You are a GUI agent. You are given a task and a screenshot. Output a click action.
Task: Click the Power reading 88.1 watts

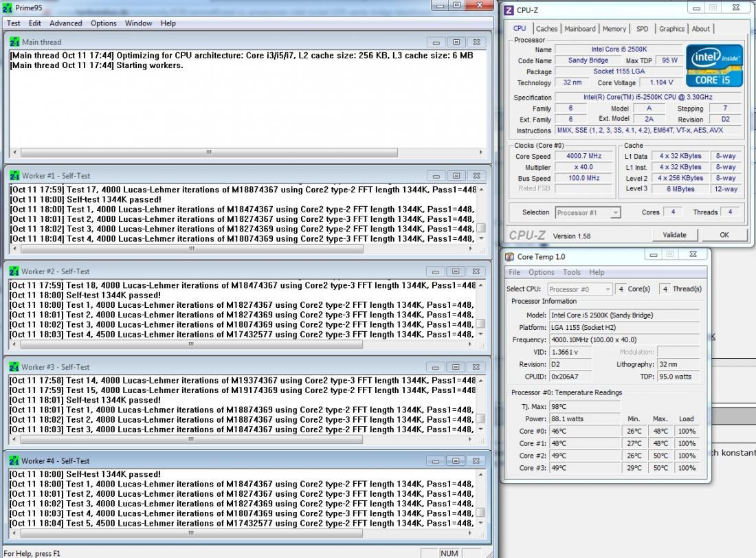(585, 419)
